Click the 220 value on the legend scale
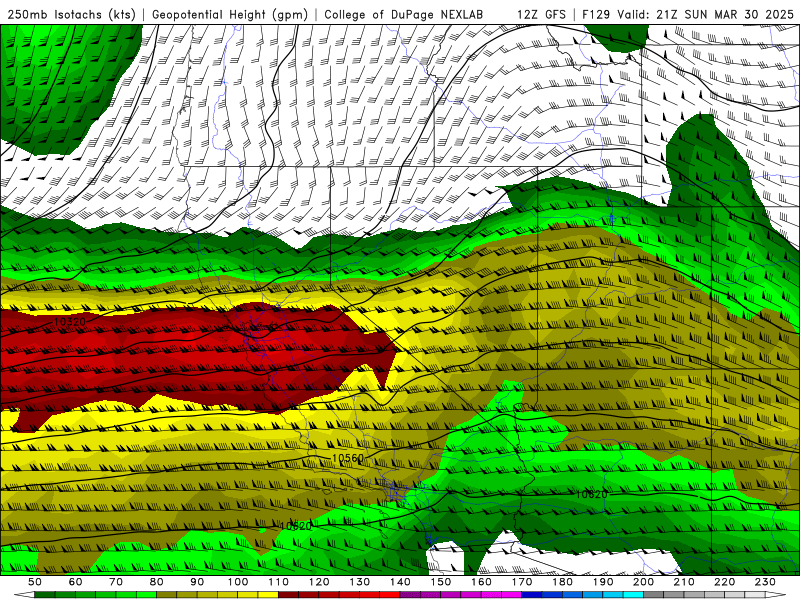This screenshot has height=600, width=800. coord(724,582)
